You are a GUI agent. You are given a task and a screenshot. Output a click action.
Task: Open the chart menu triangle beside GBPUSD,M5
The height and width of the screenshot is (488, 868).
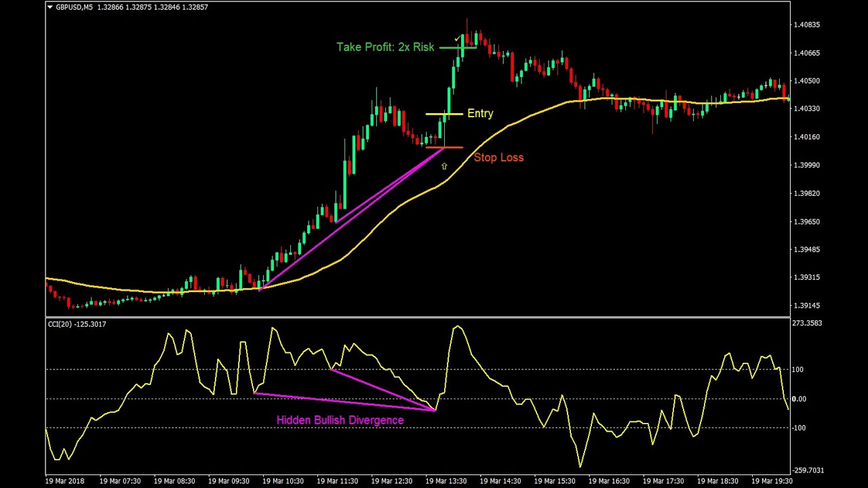point(50,7)
